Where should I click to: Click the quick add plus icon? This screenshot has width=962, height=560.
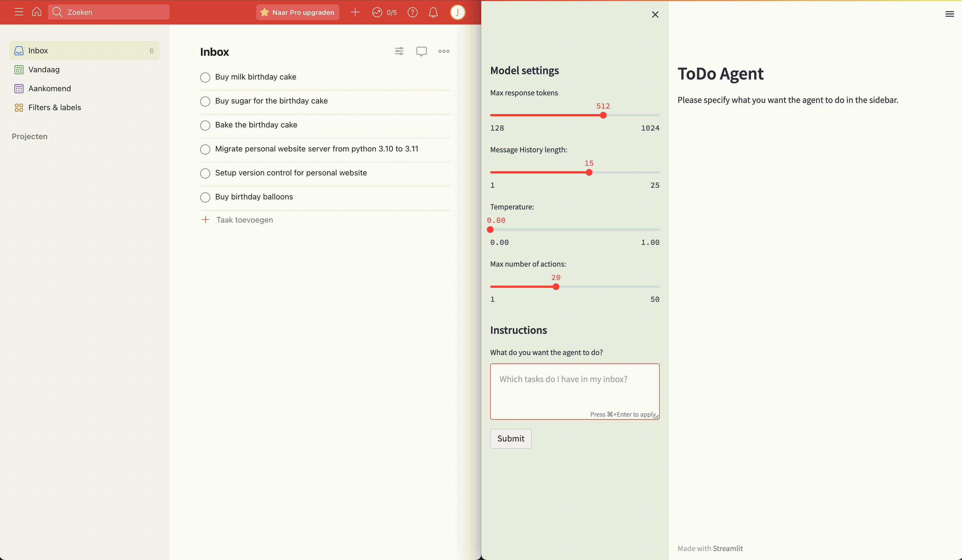point(355,12)
